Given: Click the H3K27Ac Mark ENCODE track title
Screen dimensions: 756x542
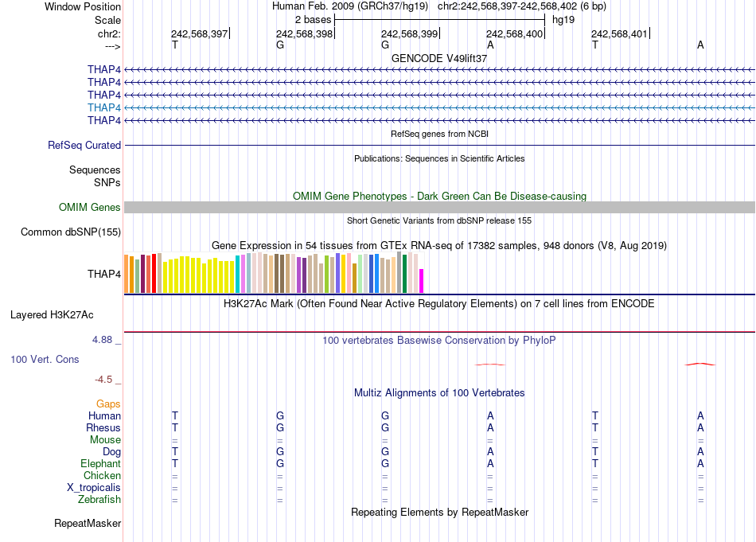Looking at the screenshot, I should 439,304.
